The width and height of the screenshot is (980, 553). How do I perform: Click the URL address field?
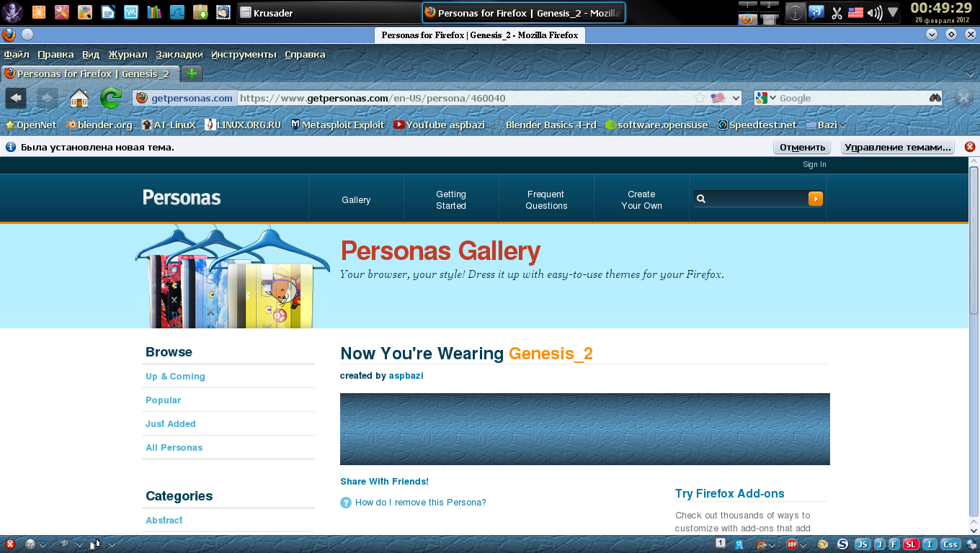click(x=465, y=98)
